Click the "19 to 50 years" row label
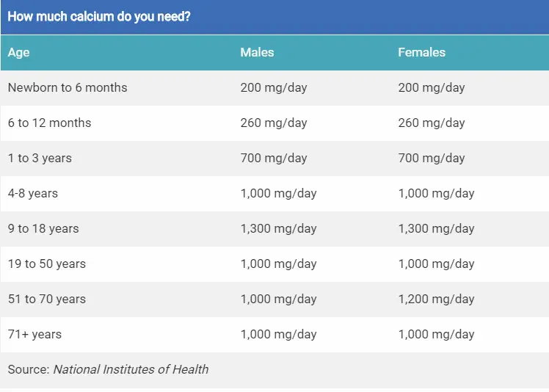This screenshot has height=392, width=549. 47,264
